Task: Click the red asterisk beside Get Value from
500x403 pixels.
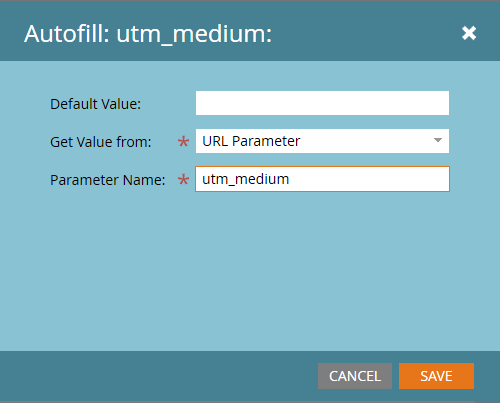Action: click(x=183, y=142)
